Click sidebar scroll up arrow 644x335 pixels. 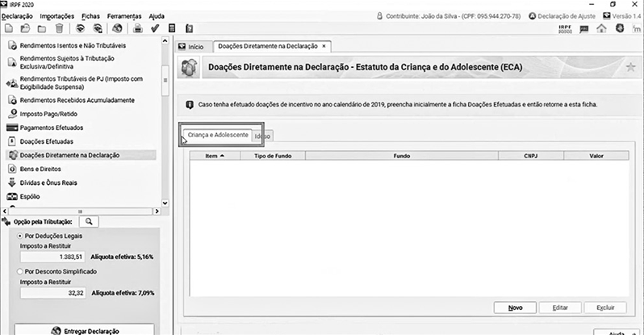coord(165,40)
